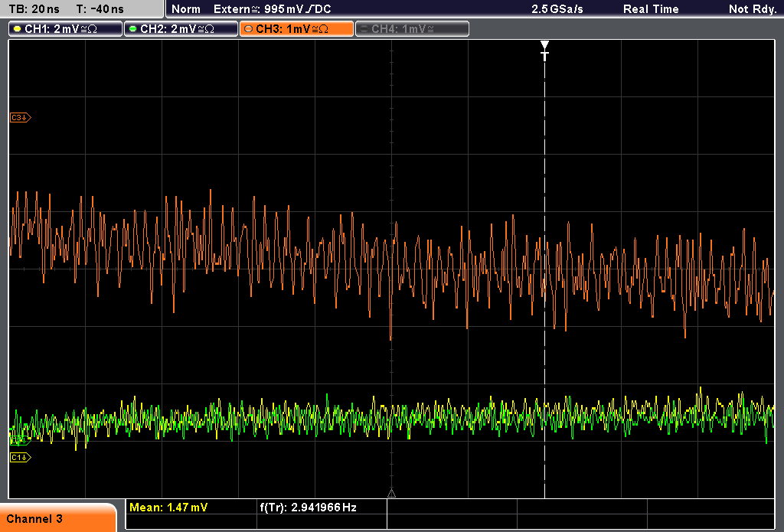
Task: Click the 2.5 GSa/s sample rate readout
Action: [557, 9]
